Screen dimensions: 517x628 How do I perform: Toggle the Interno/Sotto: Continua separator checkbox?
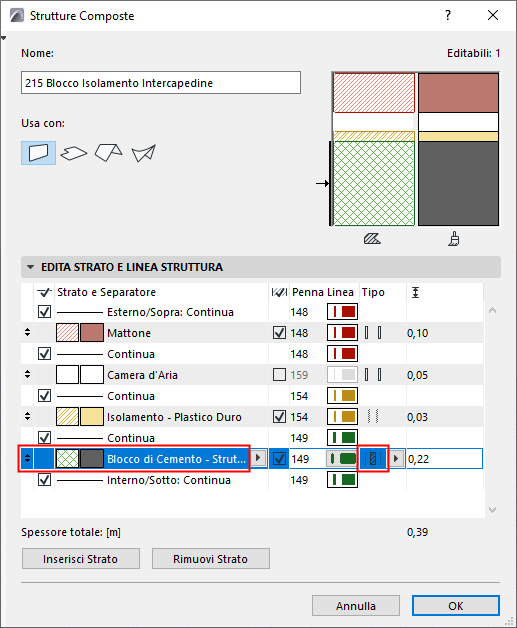point(44,480)
